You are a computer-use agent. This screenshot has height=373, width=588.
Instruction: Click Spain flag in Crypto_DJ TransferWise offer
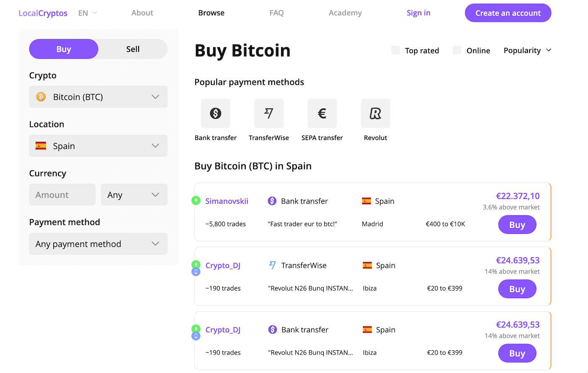pos(367,265)
